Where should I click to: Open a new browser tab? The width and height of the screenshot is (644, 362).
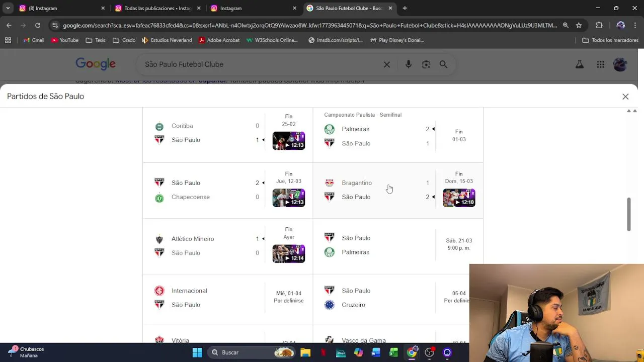click(x=405, y=8)
